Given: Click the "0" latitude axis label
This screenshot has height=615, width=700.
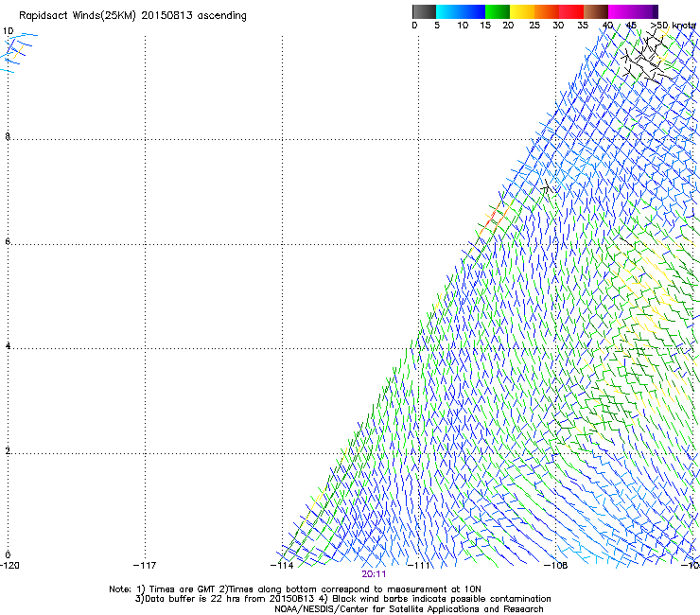Looking at the screenshot, I should [x=8, y=555].
